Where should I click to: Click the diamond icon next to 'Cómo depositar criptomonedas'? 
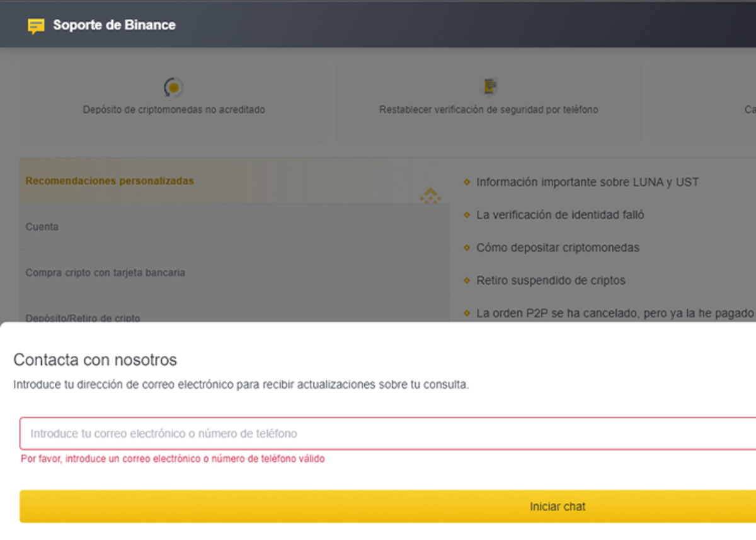(x=466, y=248)
